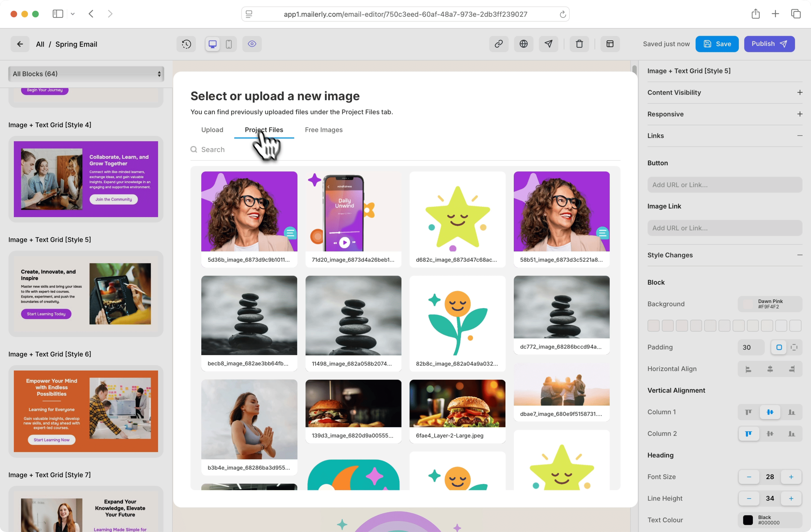
Task: Select the Project Files tab
Action: (x=264, y=130)
